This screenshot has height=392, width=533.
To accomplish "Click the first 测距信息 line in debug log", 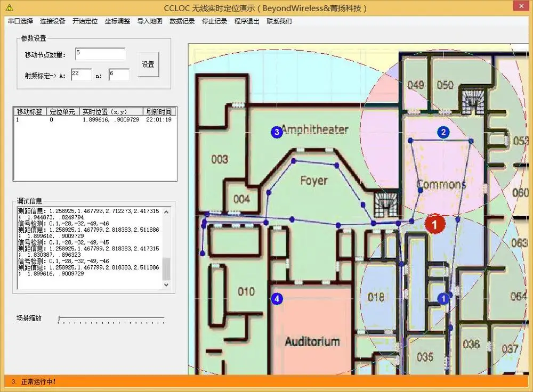I will pyautogui.click(x=88, y=211).
